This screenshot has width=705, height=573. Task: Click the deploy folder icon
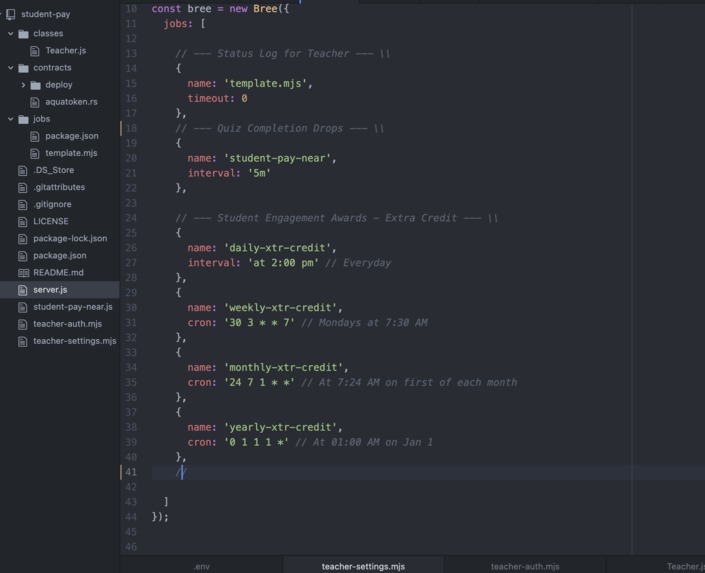click(x=36, y=85)
